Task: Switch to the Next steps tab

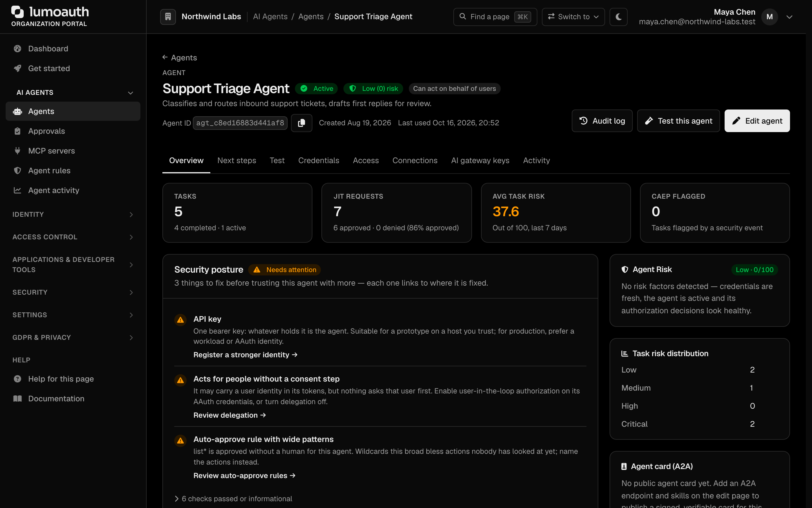Action: click(237, 161)
